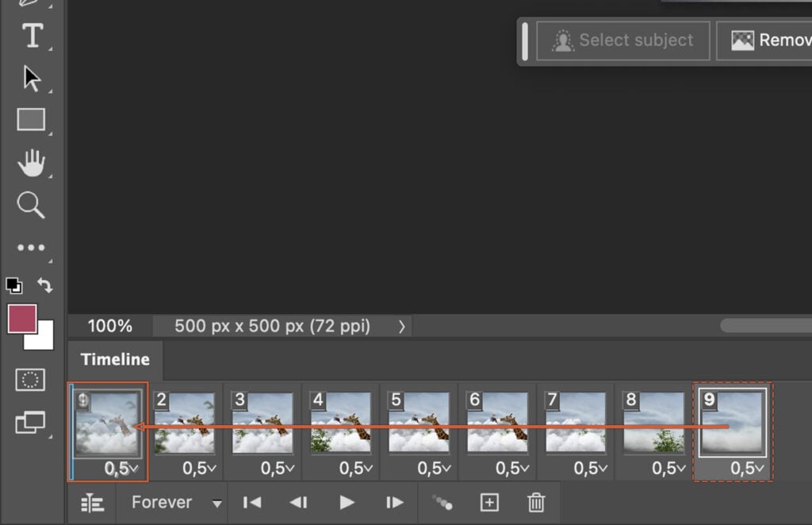Activate the Zoom tool
The image size is (812, 525).
(30, 205)
